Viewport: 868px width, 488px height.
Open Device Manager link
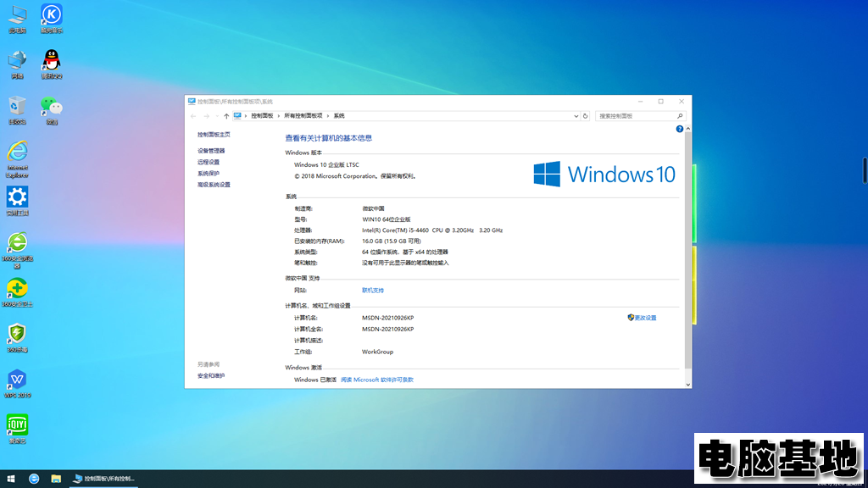point(211,151)
